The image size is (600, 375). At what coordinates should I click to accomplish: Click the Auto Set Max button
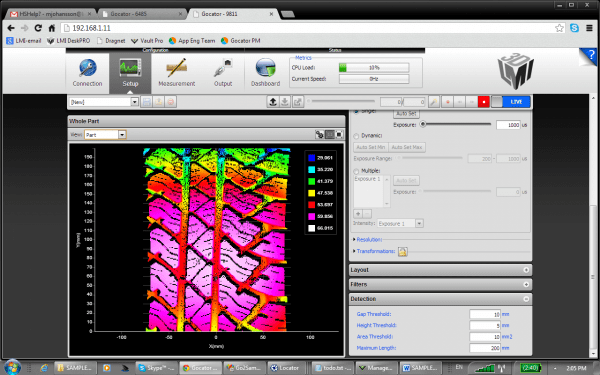point(407,147)
